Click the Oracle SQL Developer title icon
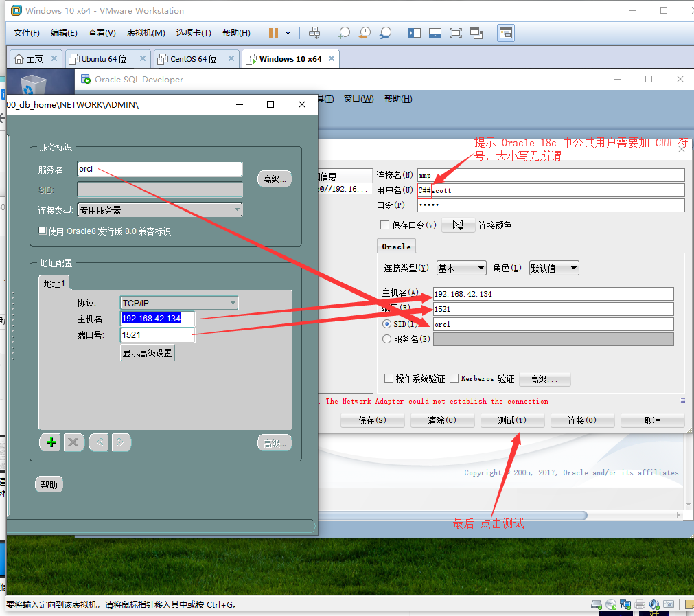The width and height of the screenshot is (694, 616). pyautogui.click(x=85, y=79)
